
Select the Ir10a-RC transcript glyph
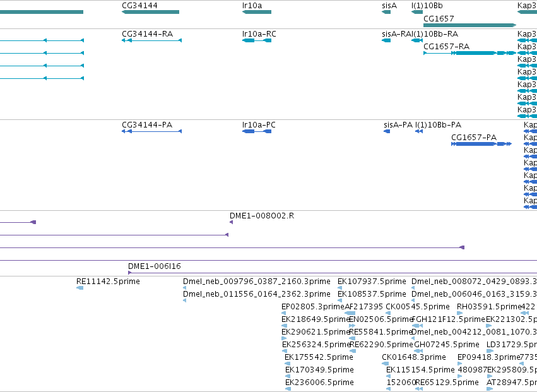click(257, 40)
